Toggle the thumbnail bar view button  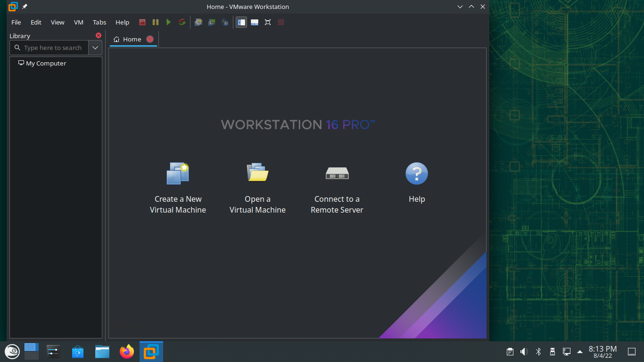pos(255,22)
